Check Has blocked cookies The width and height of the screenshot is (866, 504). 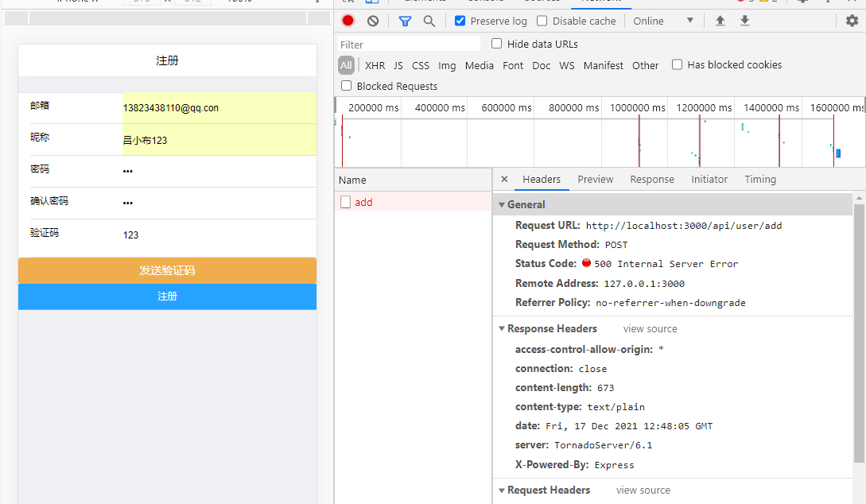click(677, 64)
